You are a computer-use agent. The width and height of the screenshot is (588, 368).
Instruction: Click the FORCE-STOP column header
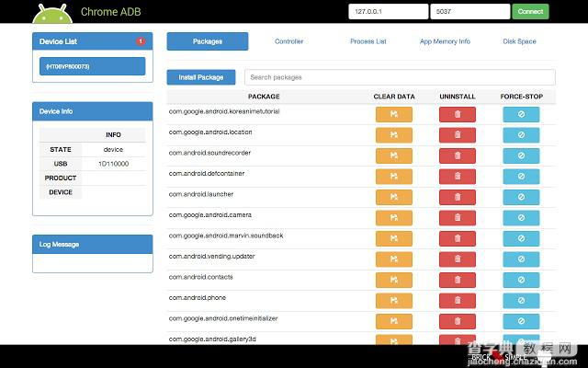tap(521, 97)
